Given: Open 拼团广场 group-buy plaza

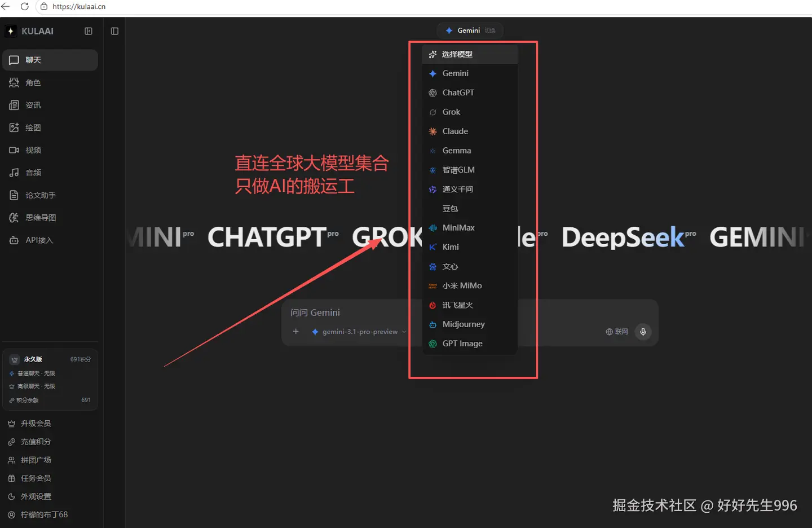Looking at the screenshot, I should point(36,460).
